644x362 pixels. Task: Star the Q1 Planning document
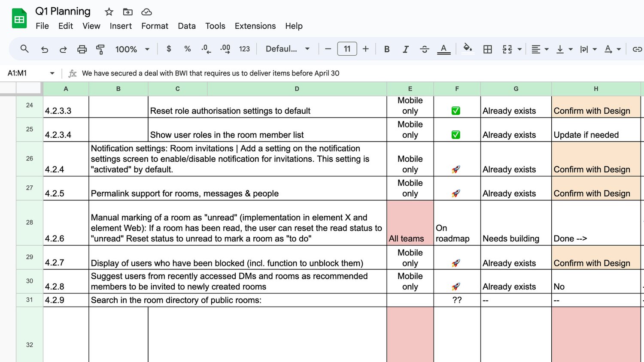point(109,12)
